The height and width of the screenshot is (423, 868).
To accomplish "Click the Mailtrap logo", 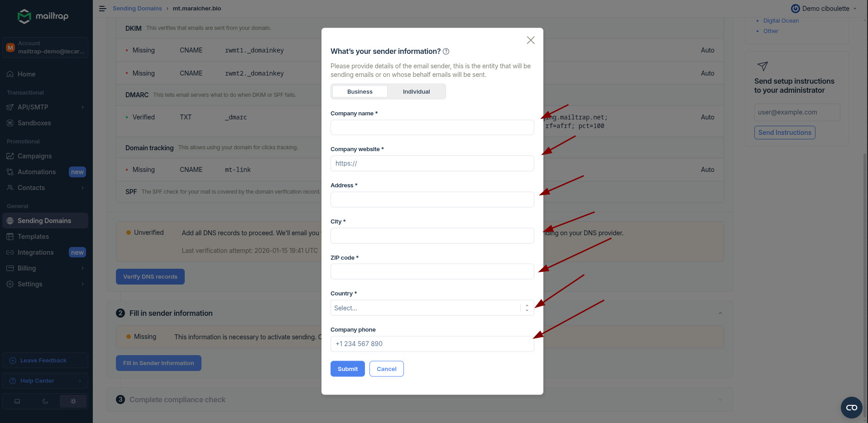I will click(43, 16).
